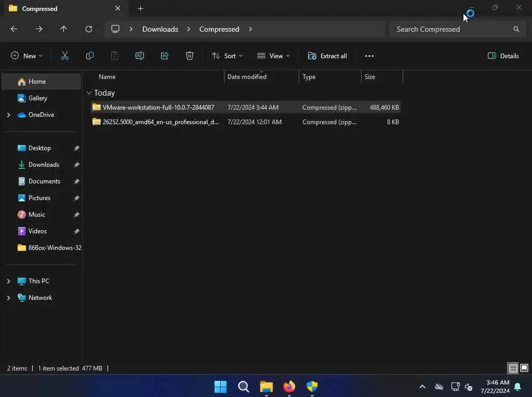Close the Compressed tab

click(x=118, y=8)
